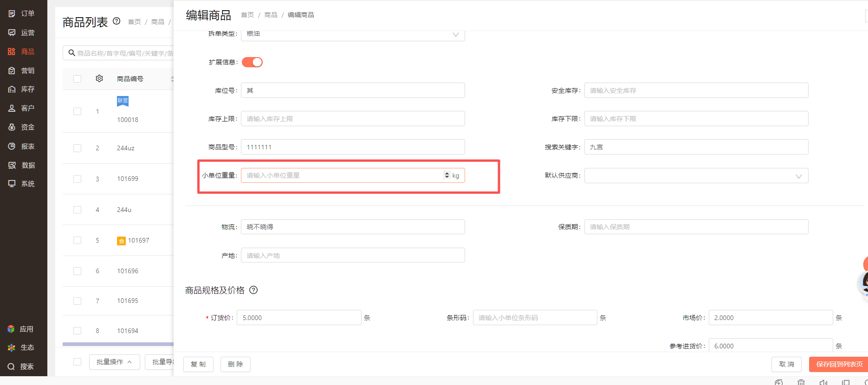Open column settings gear in product table

pyautogui.click(x=99, y=78)
